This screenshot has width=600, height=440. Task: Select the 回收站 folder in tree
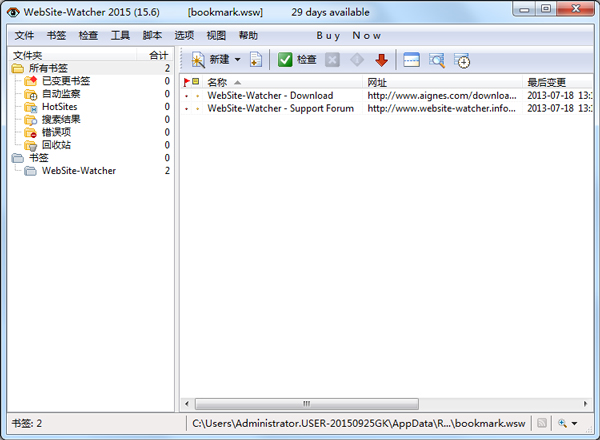[56, 145]
